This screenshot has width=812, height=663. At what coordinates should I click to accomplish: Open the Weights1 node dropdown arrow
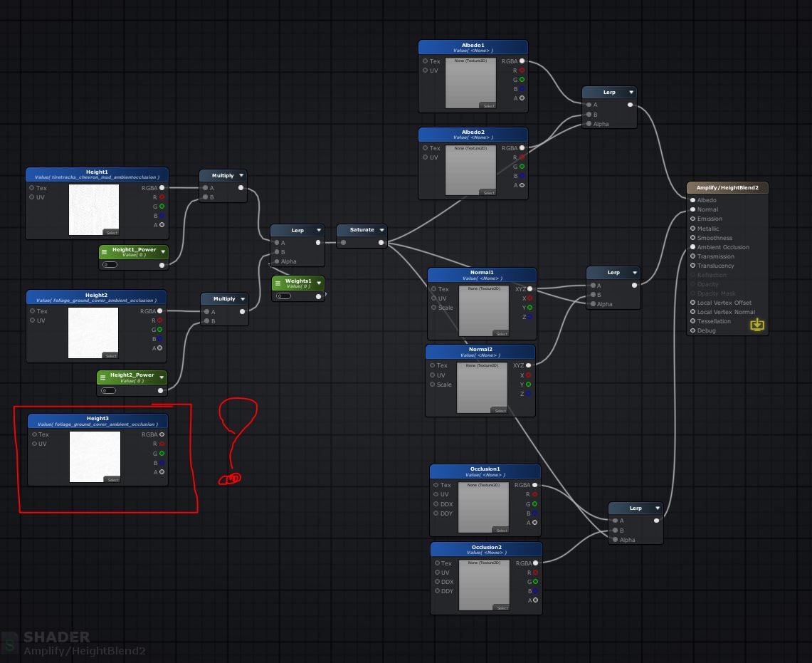[319, 283]
